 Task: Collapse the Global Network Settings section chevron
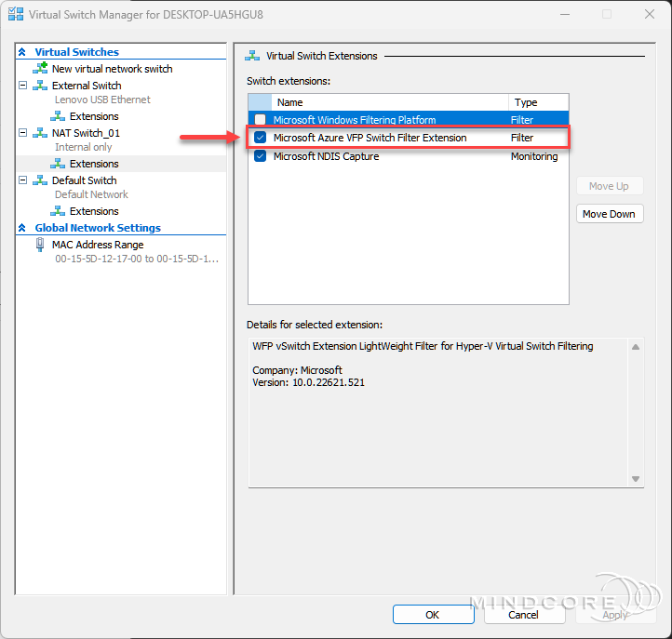(x=22, y=228)
